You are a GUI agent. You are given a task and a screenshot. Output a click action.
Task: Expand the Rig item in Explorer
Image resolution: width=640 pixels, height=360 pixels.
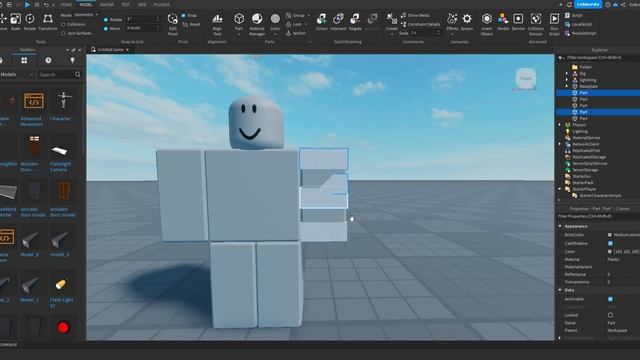(x=567, y=73)
